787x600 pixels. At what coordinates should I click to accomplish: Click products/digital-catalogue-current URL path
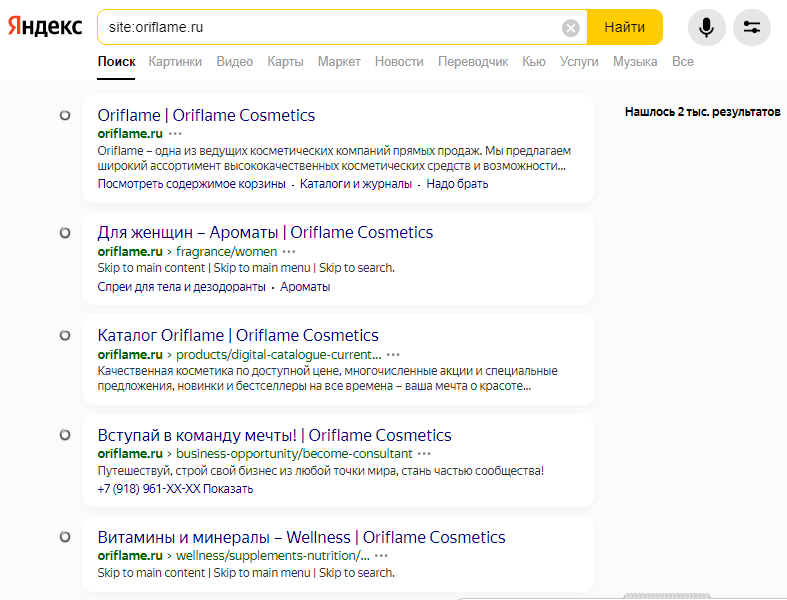click(279, 354)
